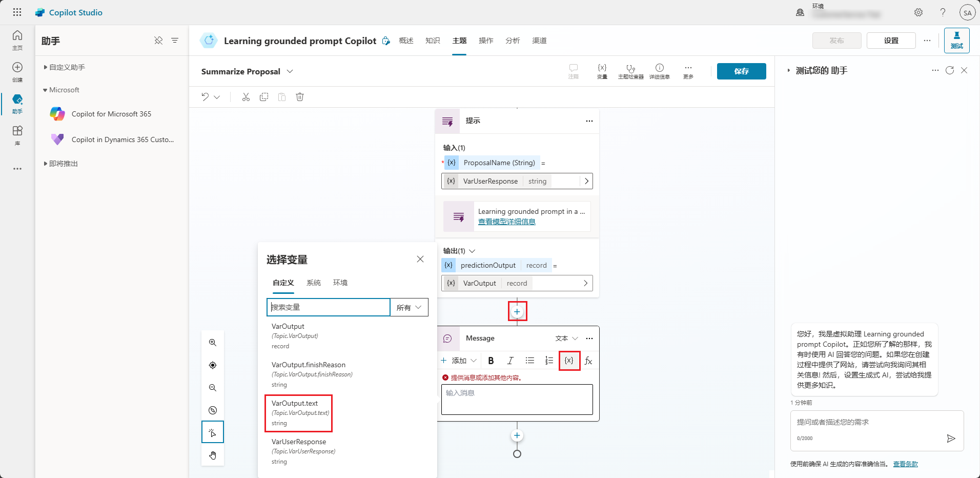Focus the 搜索变量 search field
Viewport: 980px width, 478px height.
pos(329,307)
